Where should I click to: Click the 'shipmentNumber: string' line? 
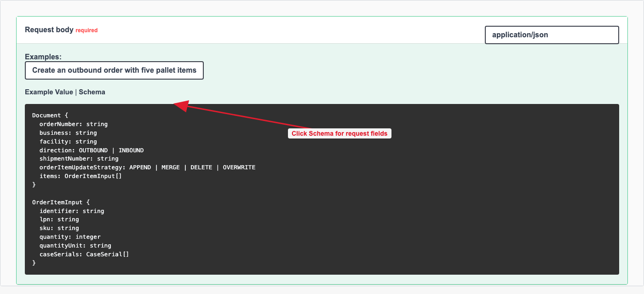[79, 159]
